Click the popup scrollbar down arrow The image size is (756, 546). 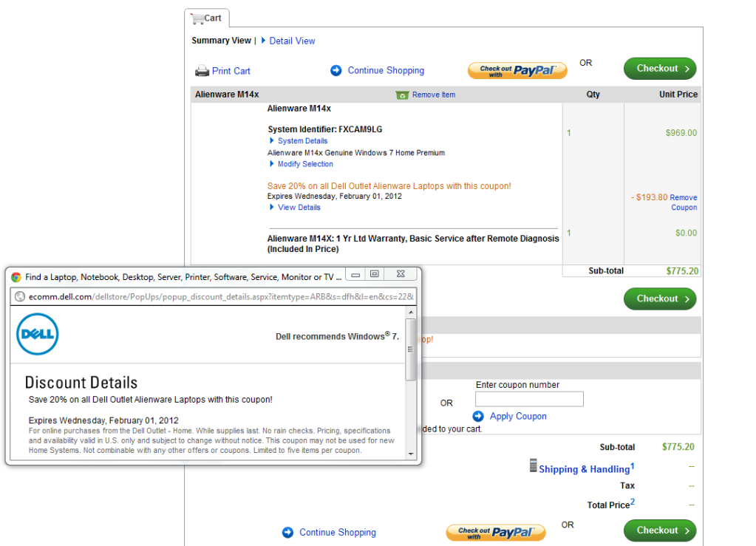(x=411, y=454)
